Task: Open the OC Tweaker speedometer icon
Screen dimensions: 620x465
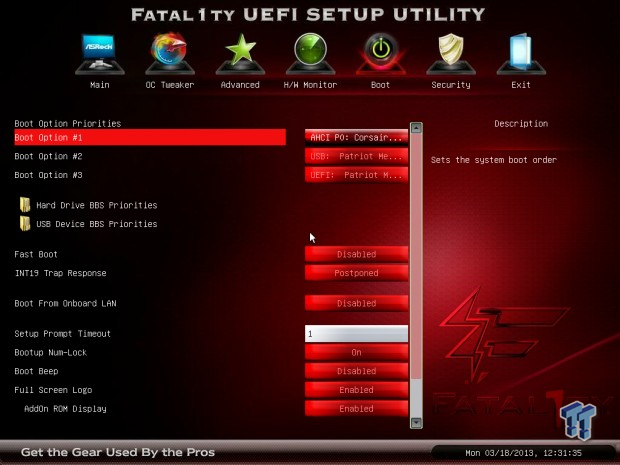Action: (x=170, y=54)
